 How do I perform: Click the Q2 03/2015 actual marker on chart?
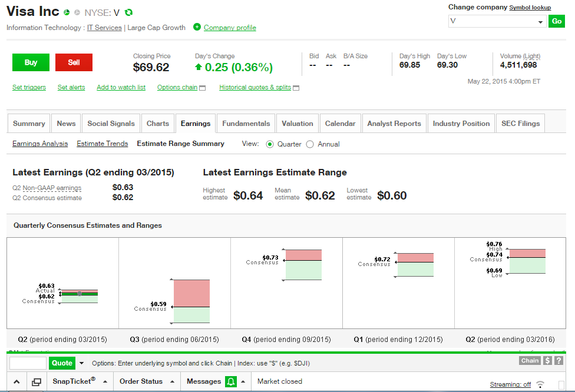click(79, 294)
